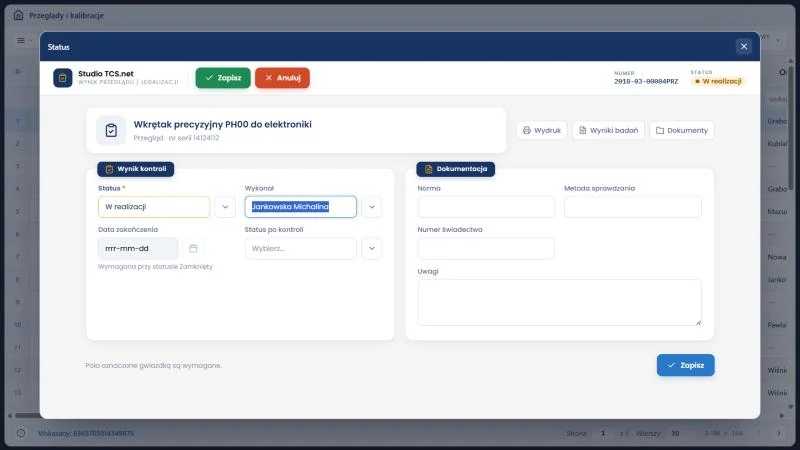Click the title Wkrętak precyzyjny PH00 do elektroniki

222,124
